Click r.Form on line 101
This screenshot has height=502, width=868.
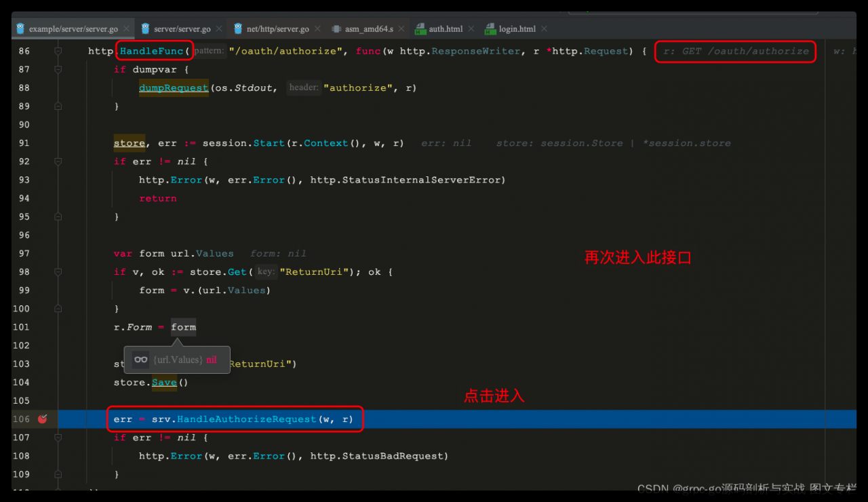(133, 327)
